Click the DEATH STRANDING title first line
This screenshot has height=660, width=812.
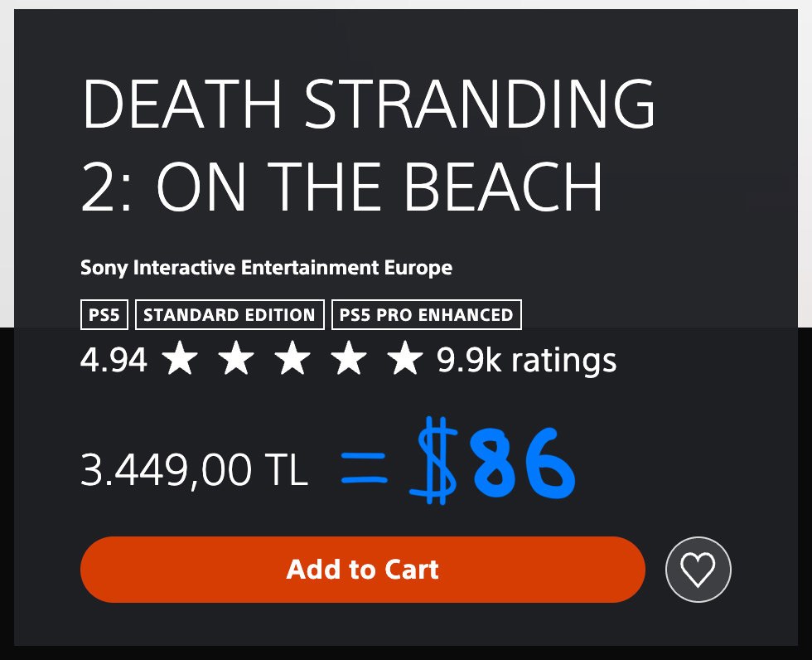coord(369,104)
